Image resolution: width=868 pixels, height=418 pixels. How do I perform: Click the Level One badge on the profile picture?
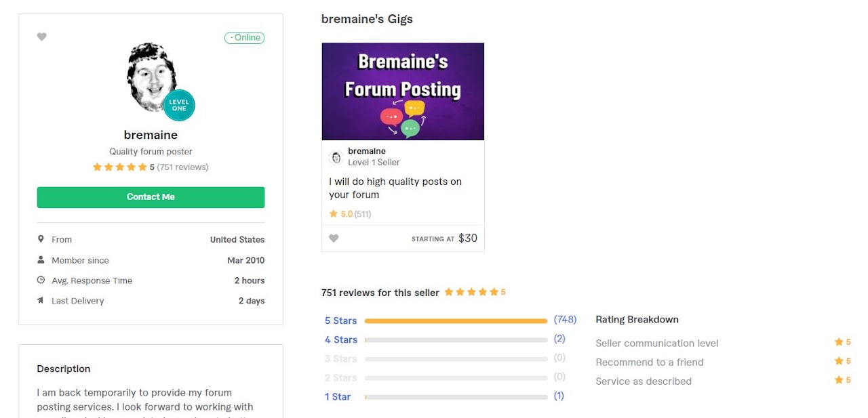(178, 105)
